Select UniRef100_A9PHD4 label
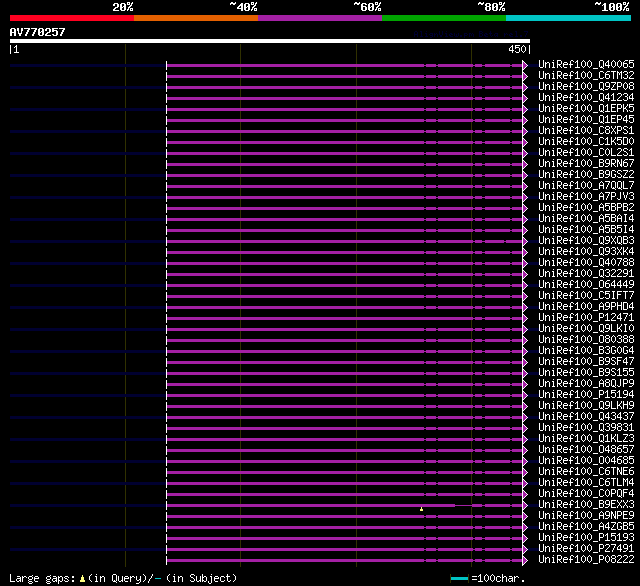640x586 pixels. pos(586,307)
